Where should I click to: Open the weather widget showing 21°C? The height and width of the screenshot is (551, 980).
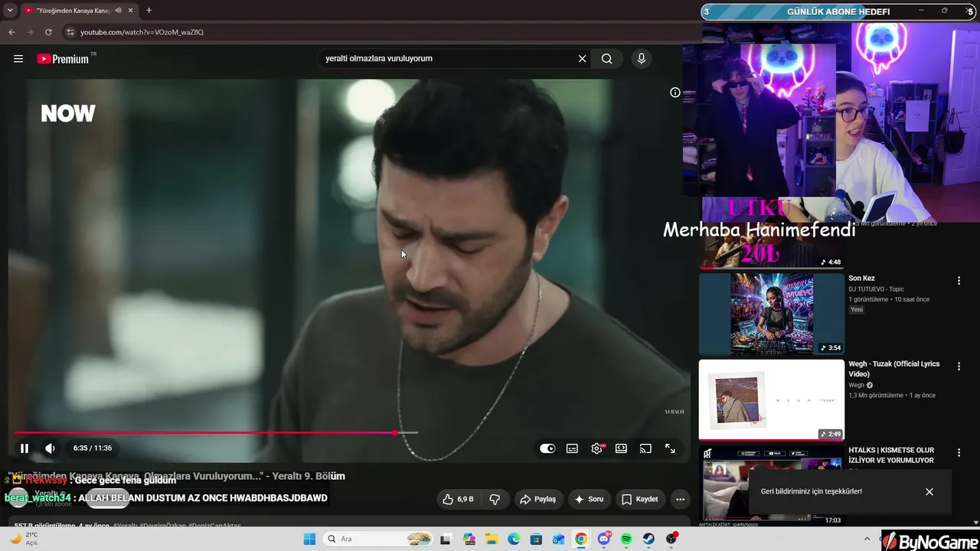(24, 539)
